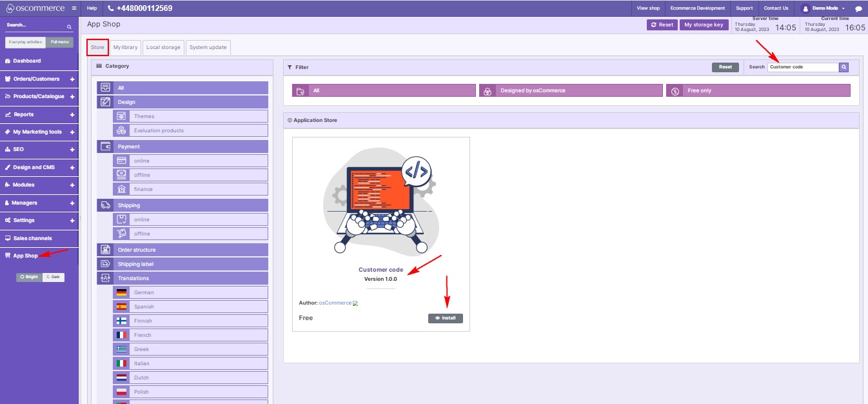Click the My storage key button
The width and height of the screenshot is (868, 404).
(x=704, y=25)
